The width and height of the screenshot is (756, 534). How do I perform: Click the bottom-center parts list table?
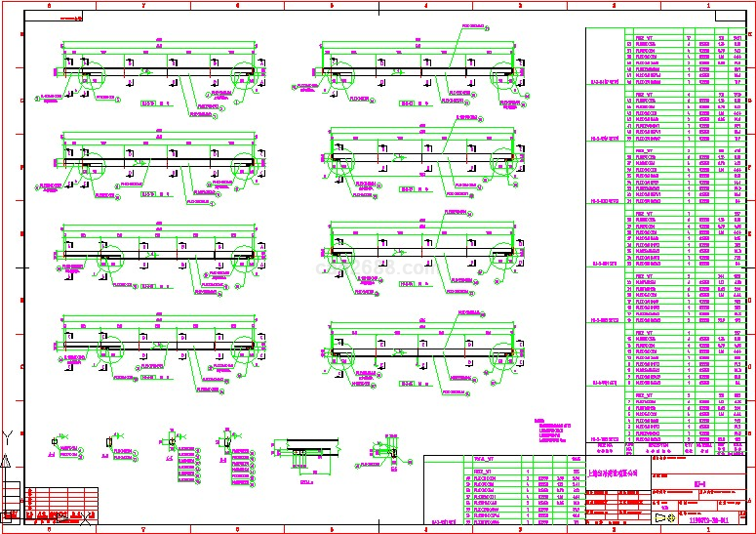coord(505,492)
